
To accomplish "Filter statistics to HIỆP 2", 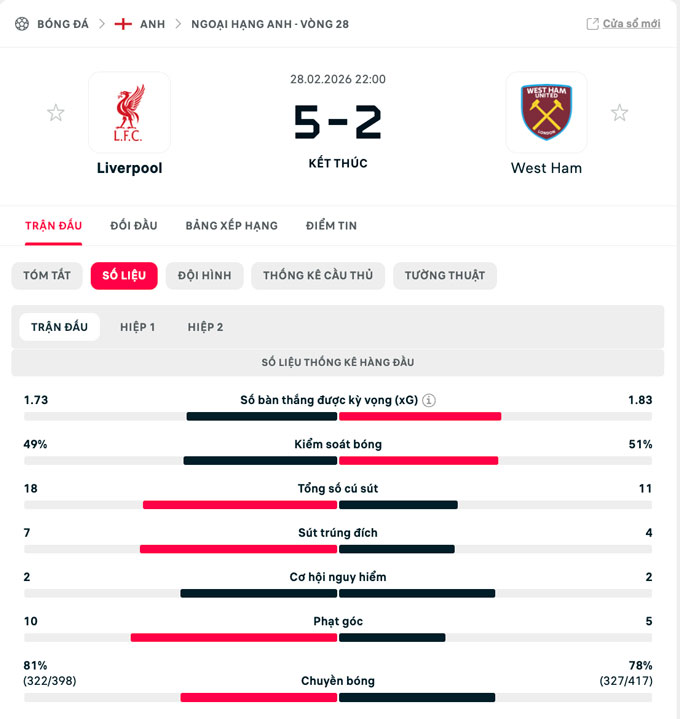I will (x=205, y=327).
